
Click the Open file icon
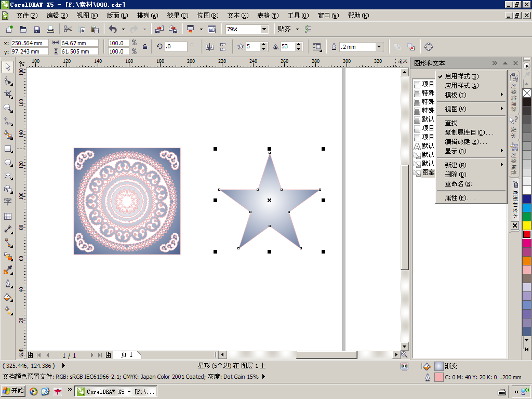(x=23, y=29)
